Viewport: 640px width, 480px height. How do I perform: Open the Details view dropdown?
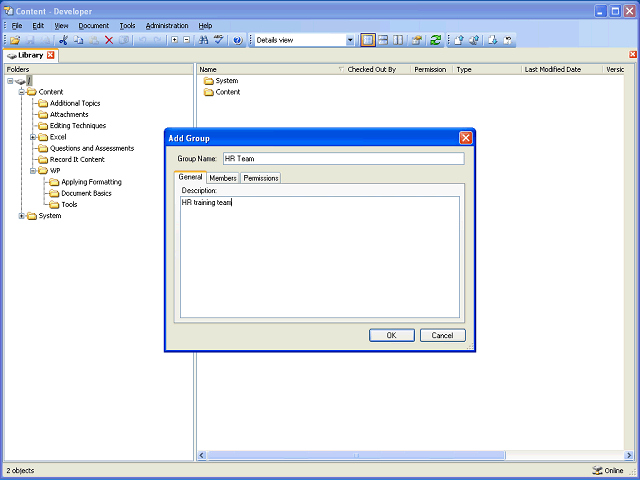[x=350, y=40]
